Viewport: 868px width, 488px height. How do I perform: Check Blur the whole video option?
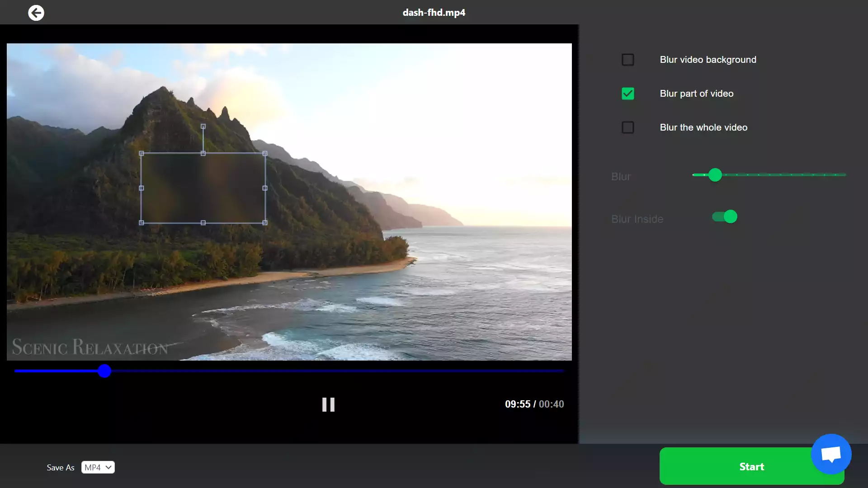627,127
